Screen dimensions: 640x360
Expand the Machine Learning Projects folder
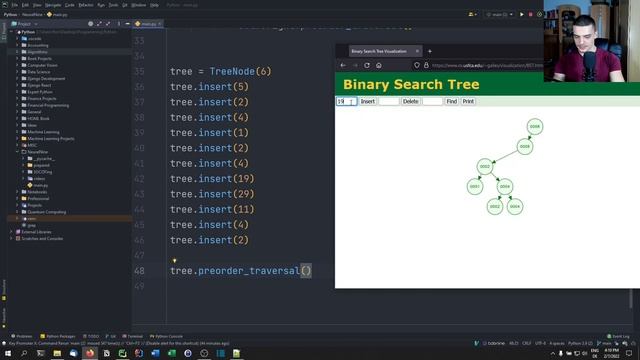(x=17, y=139)
